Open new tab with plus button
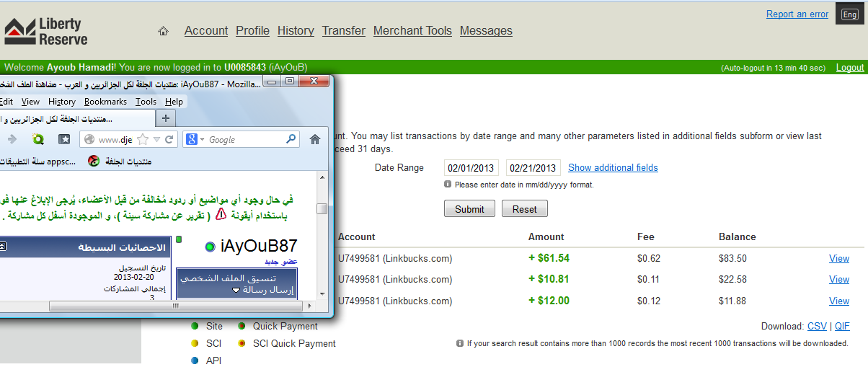Viewport: 868px width, 367px height. click(165, 118)
